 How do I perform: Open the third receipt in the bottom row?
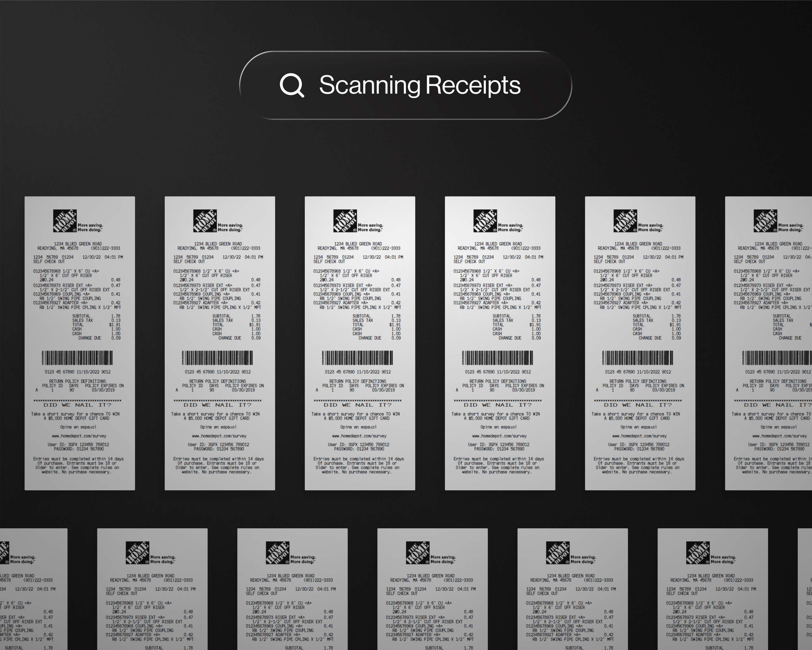(x=293, y=589)
